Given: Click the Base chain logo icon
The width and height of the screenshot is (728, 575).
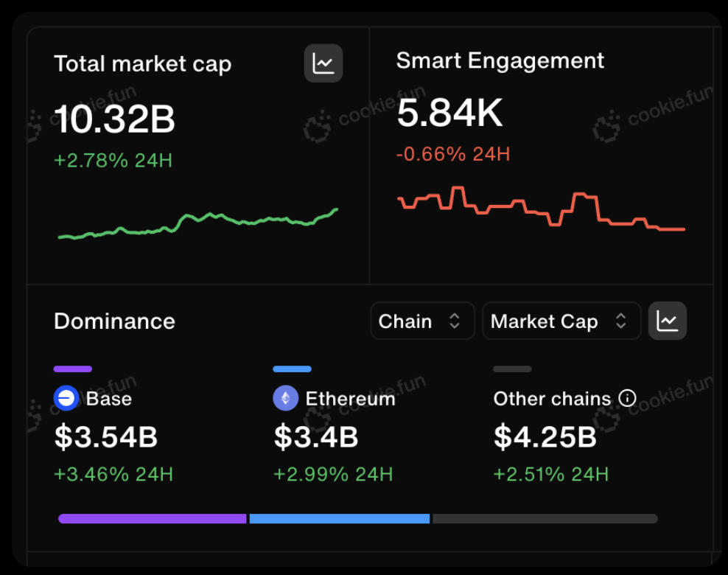Looking at the screenshot, I should click(x=66, y=398).
